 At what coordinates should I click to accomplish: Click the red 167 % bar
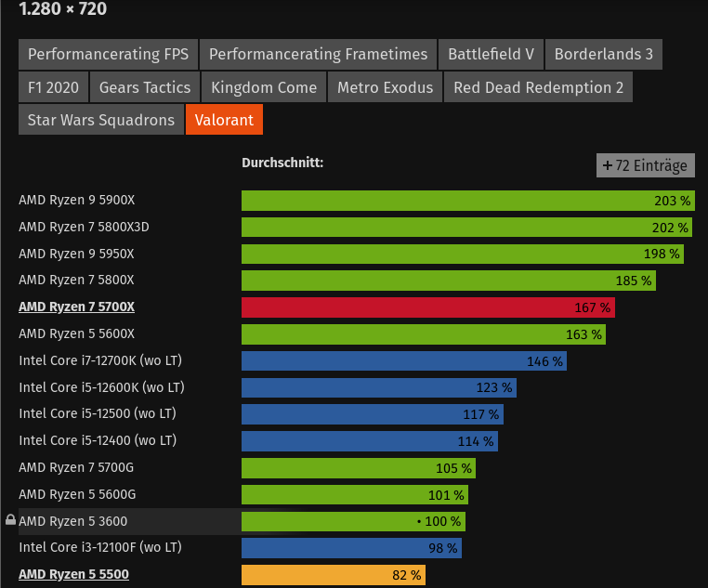point(428,307)
